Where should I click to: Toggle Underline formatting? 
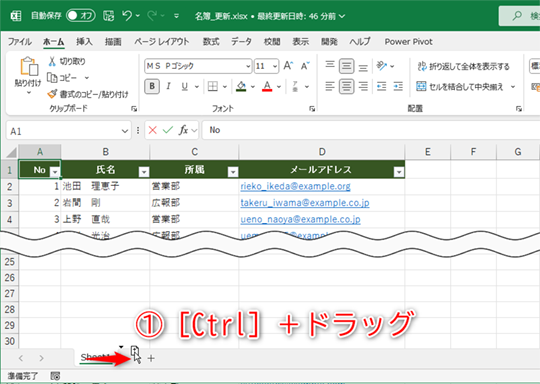click(185, 86)
